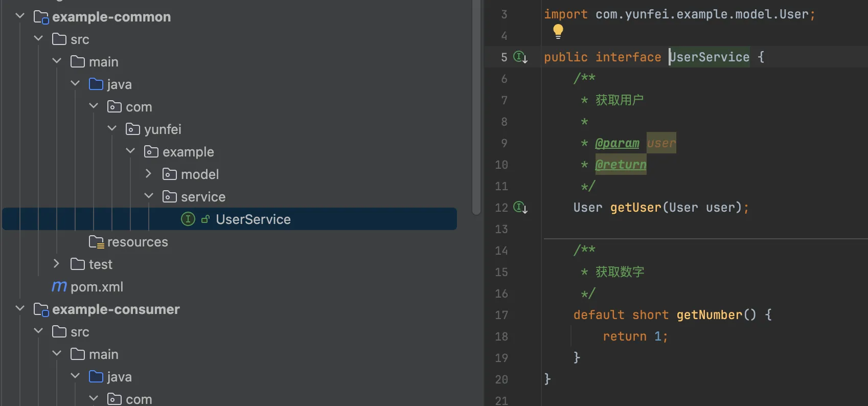Select the resources folder row
This screenshot has width=868, height=406.
click(x=138, y=242)
